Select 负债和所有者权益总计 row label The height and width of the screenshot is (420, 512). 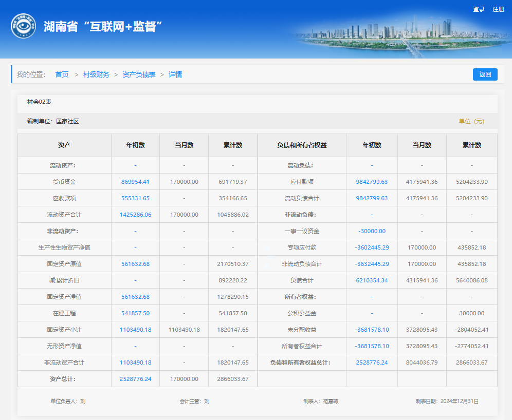pos(300,362)
